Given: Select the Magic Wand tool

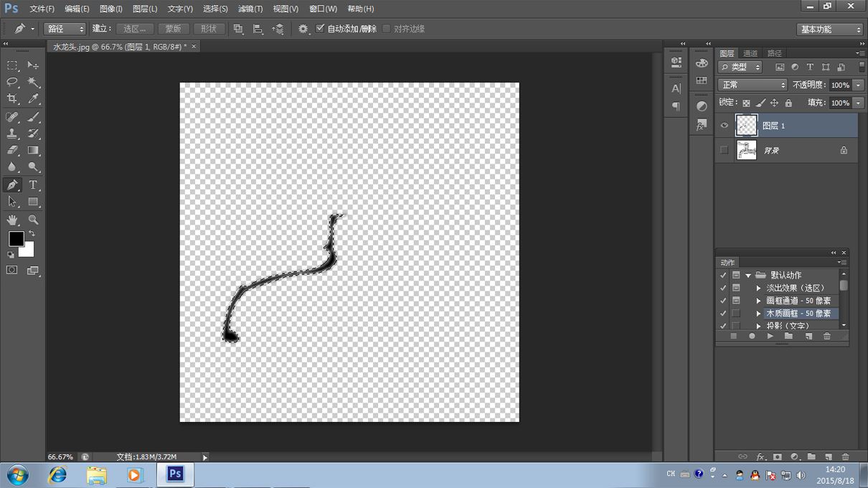Looking at the screenshot, I should (33, 83).
